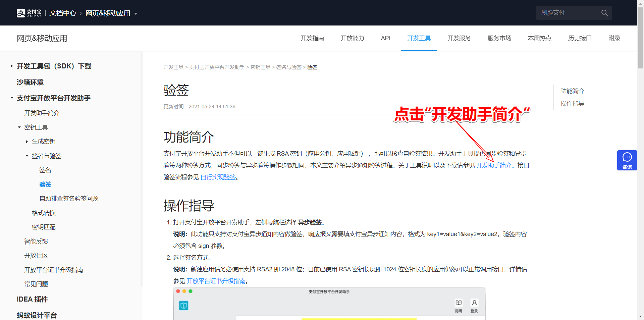Open IDEA 插件 in the sidebar

32,299
